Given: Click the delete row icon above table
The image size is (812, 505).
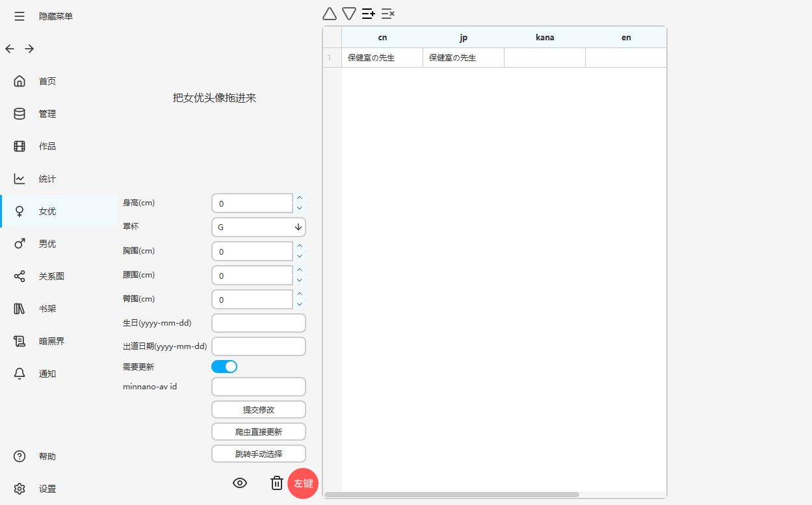Looking at the screenshot, I should pos(388,13).
